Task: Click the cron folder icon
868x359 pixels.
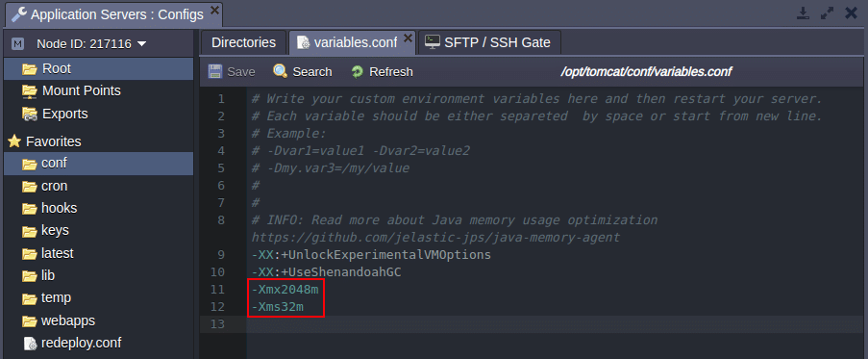Action: 30,186
